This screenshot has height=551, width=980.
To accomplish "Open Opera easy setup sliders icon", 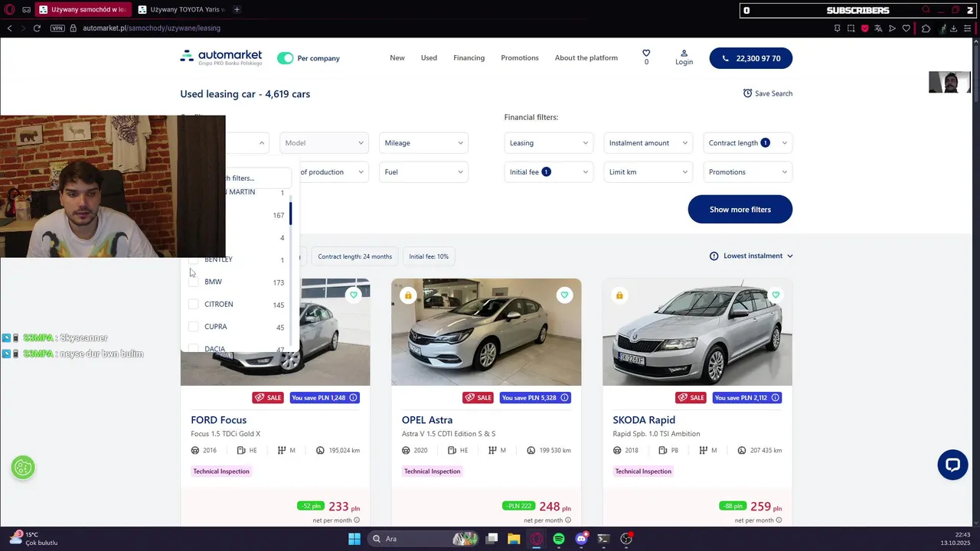I will click(x=968, y=28).
